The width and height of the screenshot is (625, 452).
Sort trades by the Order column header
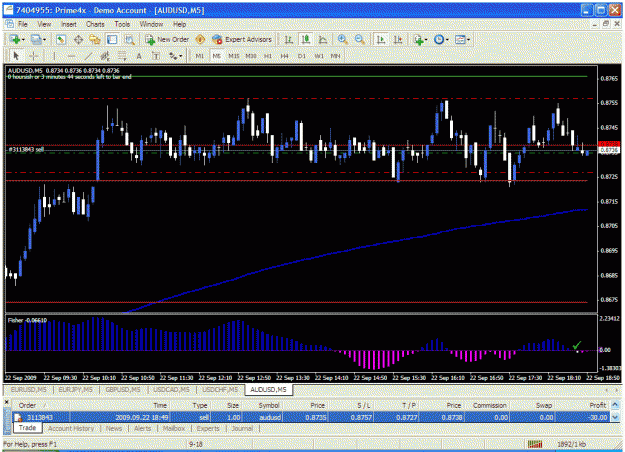pos(41,405)
